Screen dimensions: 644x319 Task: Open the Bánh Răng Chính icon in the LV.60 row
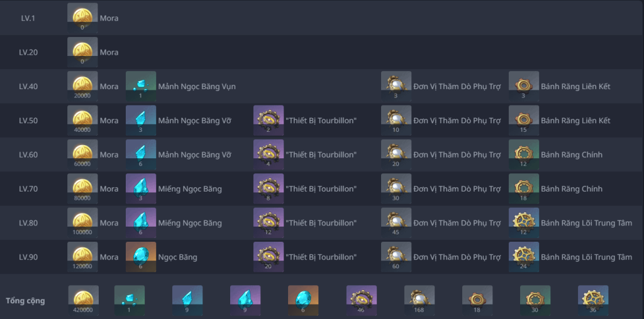[524, 154]
